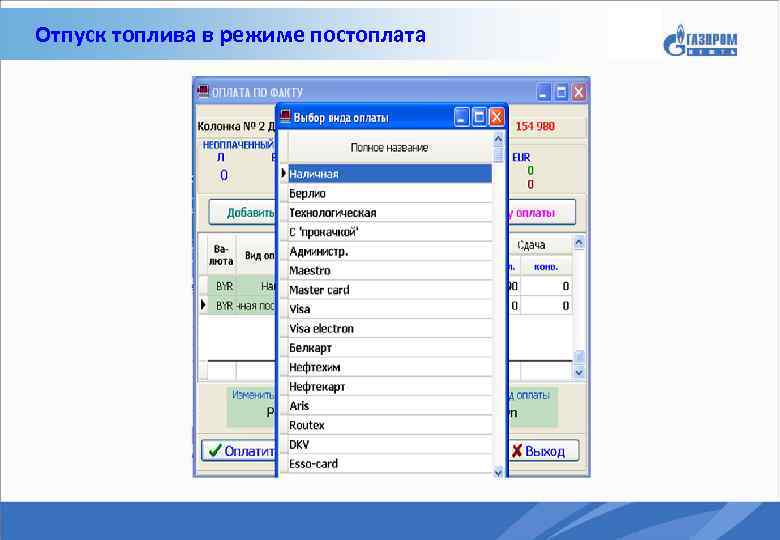Click the Сдача column header
Viewport: 780px width, 540px height.
pyautogui.click(x=531, y=245)
